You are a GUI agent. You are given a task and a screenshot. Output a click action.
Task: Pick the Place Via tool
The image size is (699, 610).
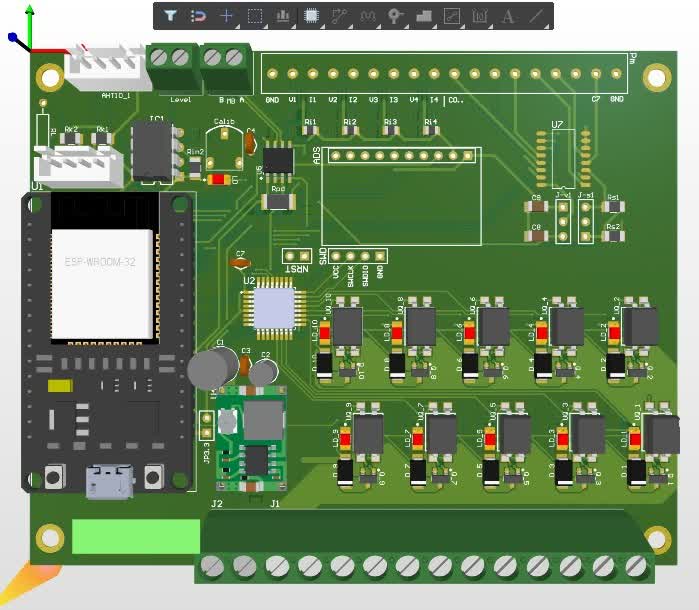pos(395,16)
